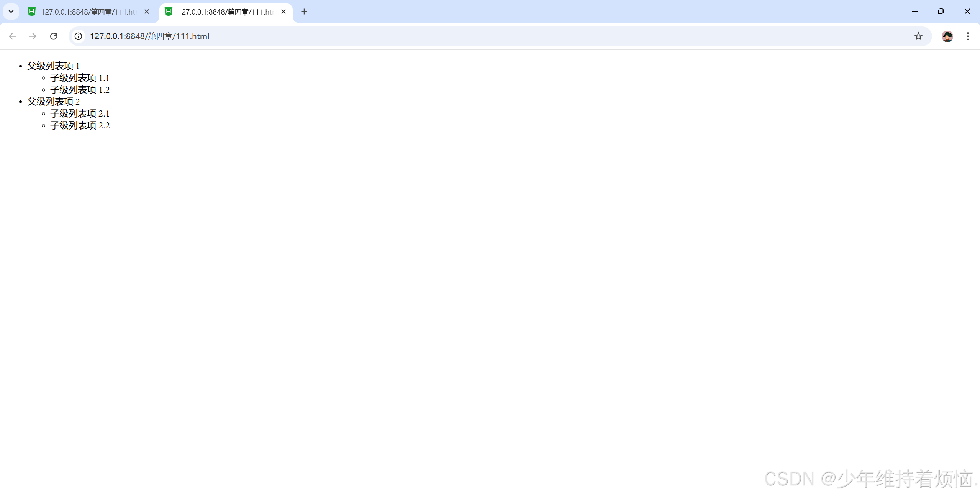The image size is (980, 495).
Task: Close the active second tab
Action: click(x=284, y=12)
